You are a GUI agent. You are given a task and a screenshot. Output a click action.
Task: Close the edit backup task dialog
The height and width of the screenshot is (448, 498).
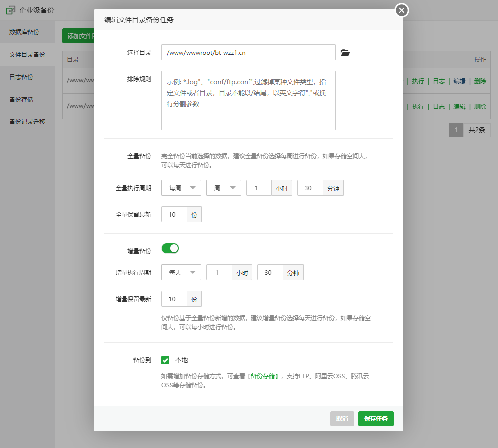click(x=401, y=10)
